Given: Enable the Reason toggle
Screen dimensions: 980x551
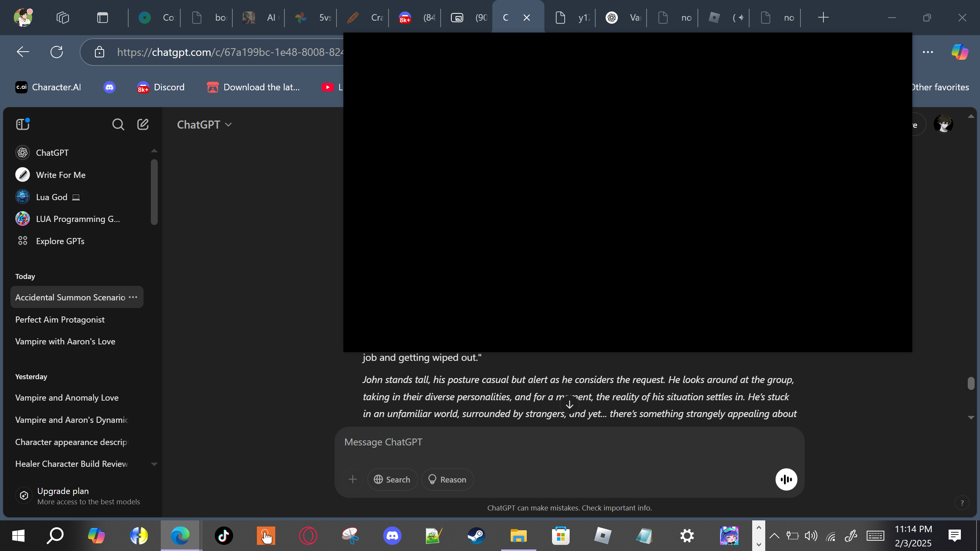Looking at the screenshot, I should point(447,479).
